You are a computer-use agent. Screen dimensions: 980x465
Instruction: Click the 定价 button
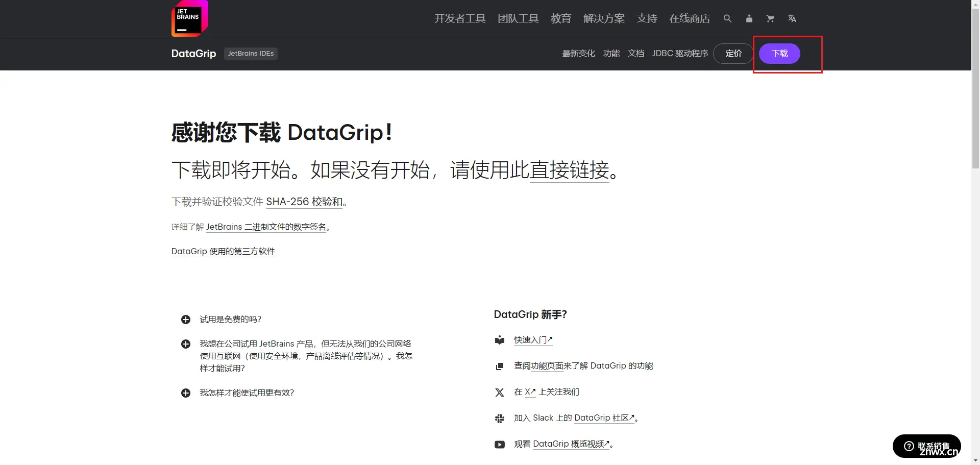point(733,54)
